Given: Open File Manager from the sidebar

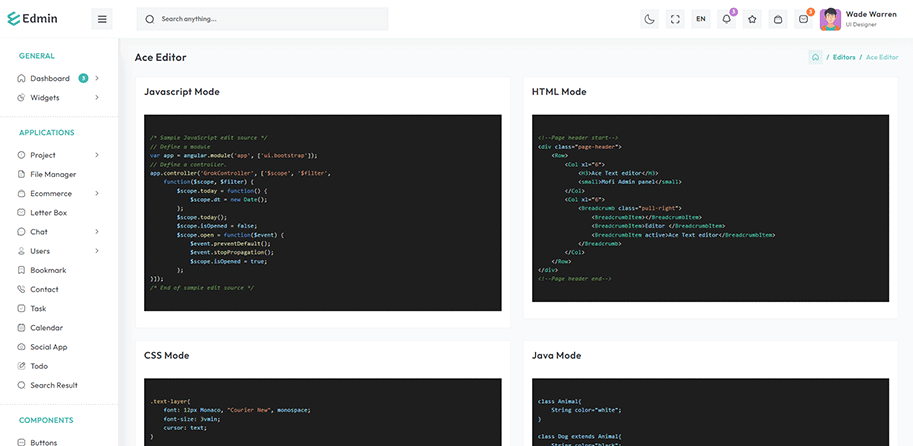Looking at the screenshot, I should click(53, 174).
